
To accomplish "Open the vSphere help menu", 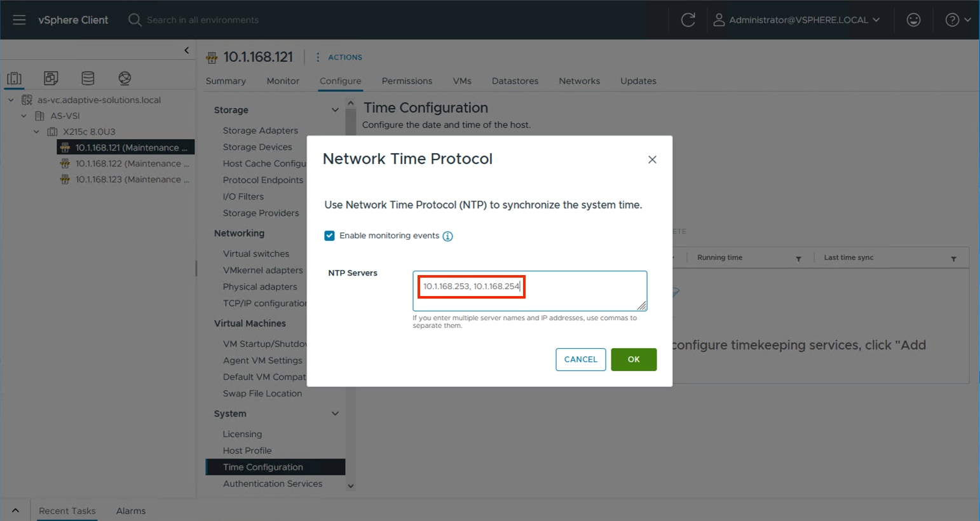I will point(952,20).
